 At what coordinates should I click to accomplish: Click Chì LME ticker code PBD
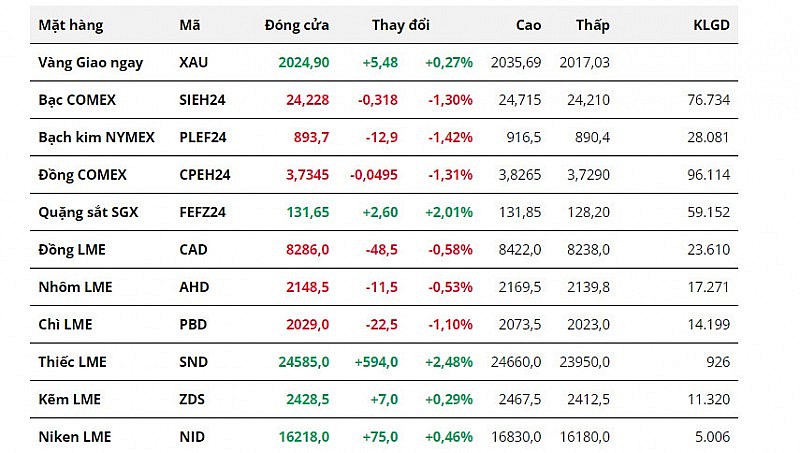tap(193, 324)
